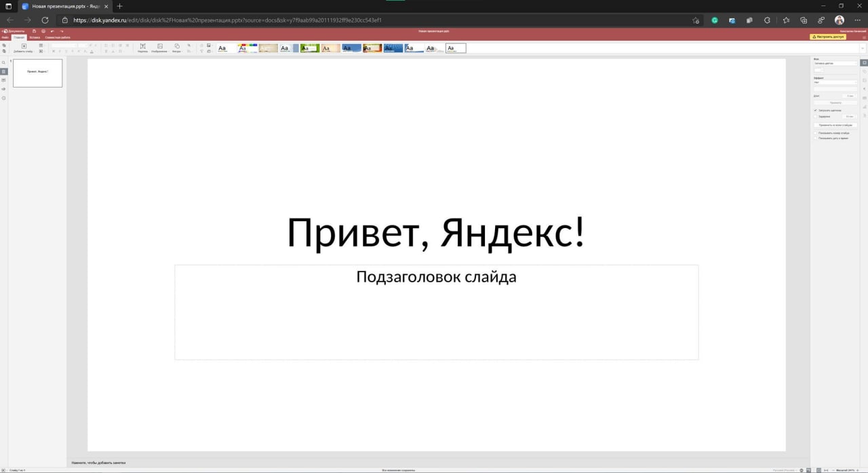Open search from the left sidebar
This screenshot has width=868, height=473.
coord(3,62)
